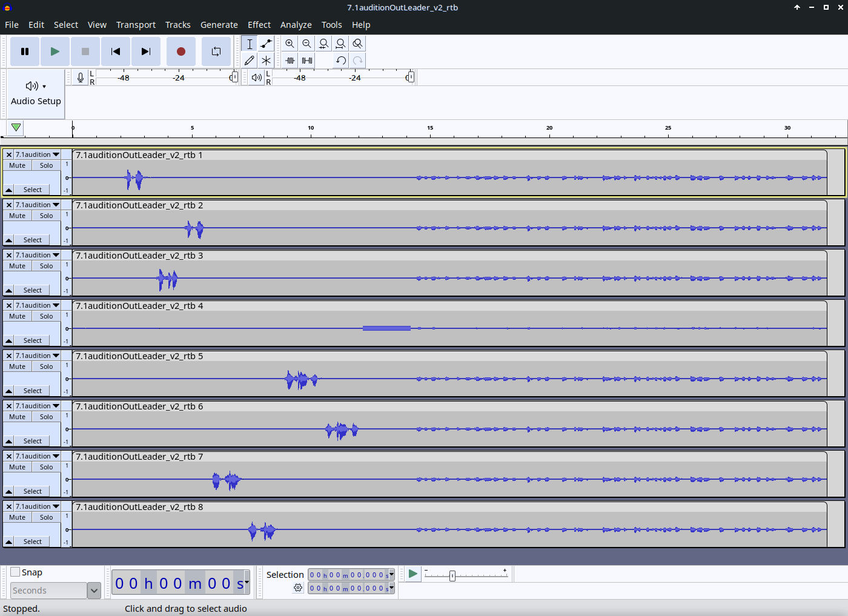
Task: Click the red Record button
Action: coord(181,51)
